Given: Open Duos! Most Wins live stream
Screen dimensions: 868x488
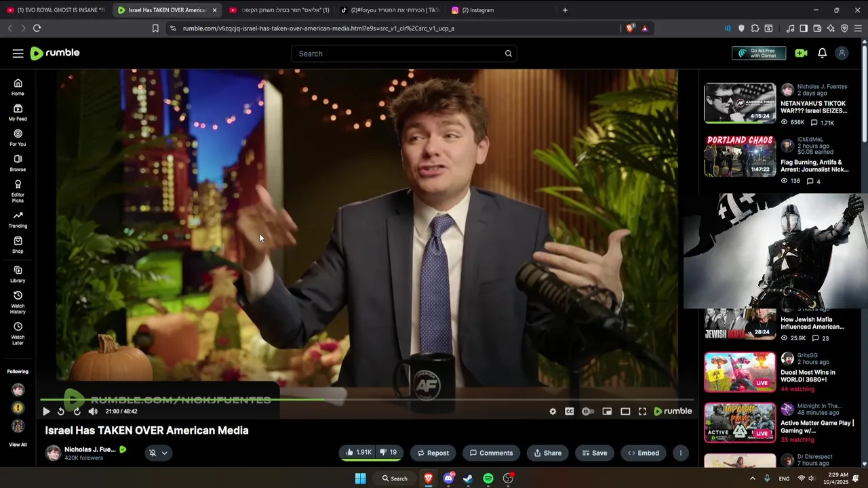Looking at the screenshot, I should point(739,372).
